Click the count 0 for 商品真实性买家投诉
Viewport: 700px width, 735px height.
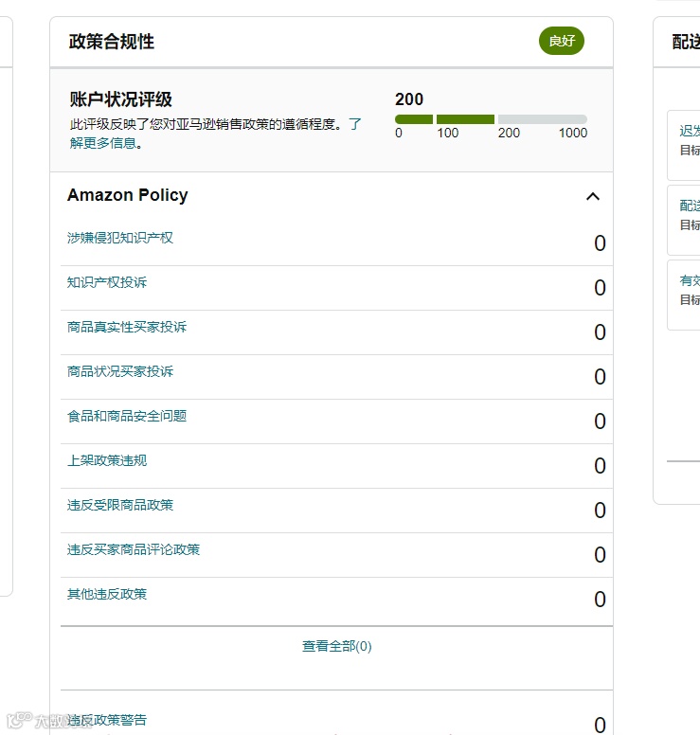[600, 332]
